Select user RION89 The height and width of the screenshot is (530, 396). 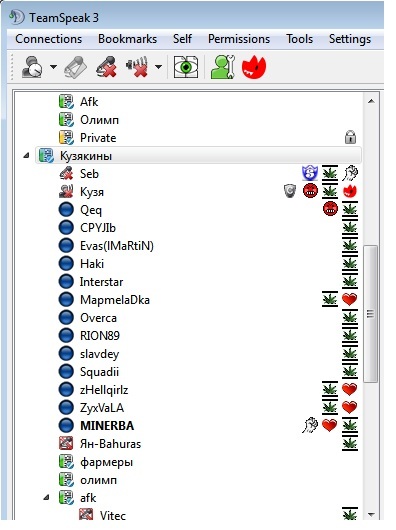pos(100,335)
